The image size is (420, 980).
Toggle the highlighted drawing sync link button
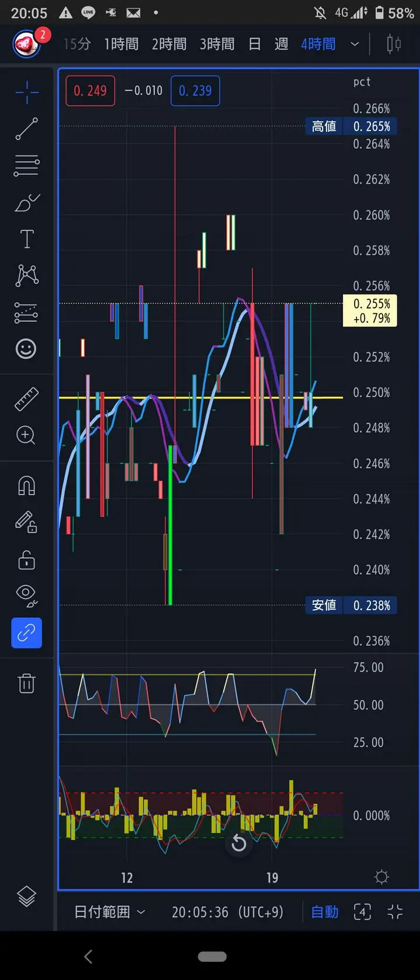[x=27, y=632]
